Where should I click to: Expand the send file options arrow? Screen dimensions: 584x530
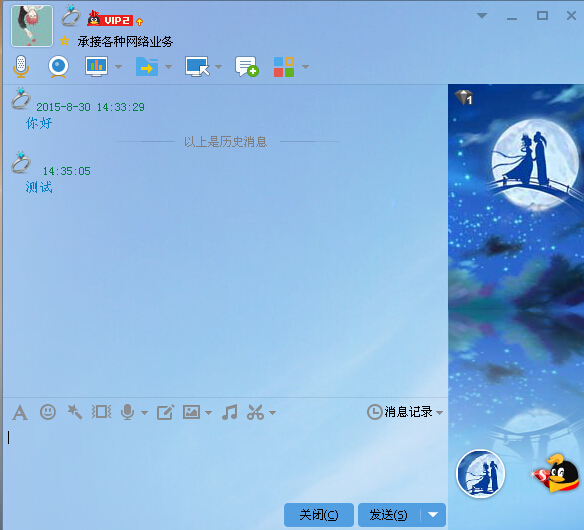pos(168,67)
